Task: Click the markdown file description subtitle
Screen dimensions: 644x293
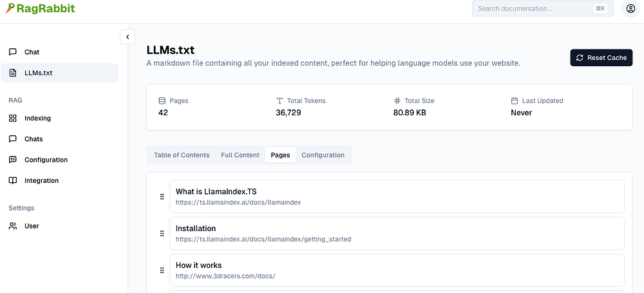Action: pyautogui.click(x=334, y=63)
